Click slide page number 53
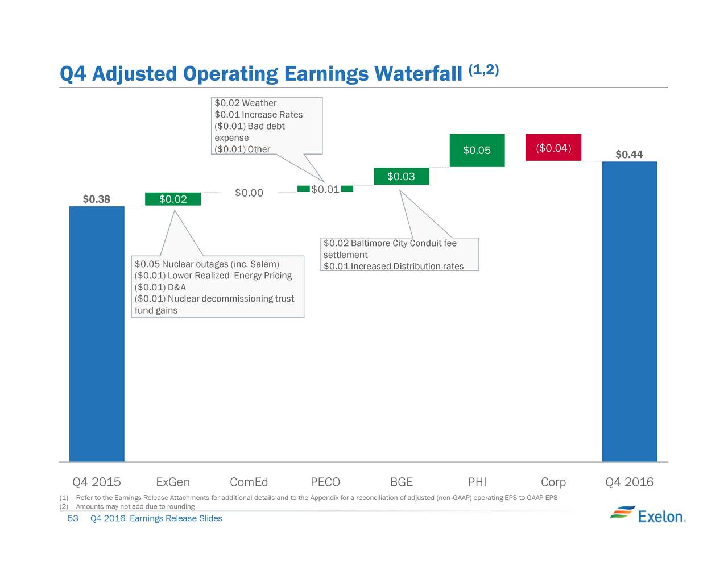The image size is (728, 562). pos(73,518)
